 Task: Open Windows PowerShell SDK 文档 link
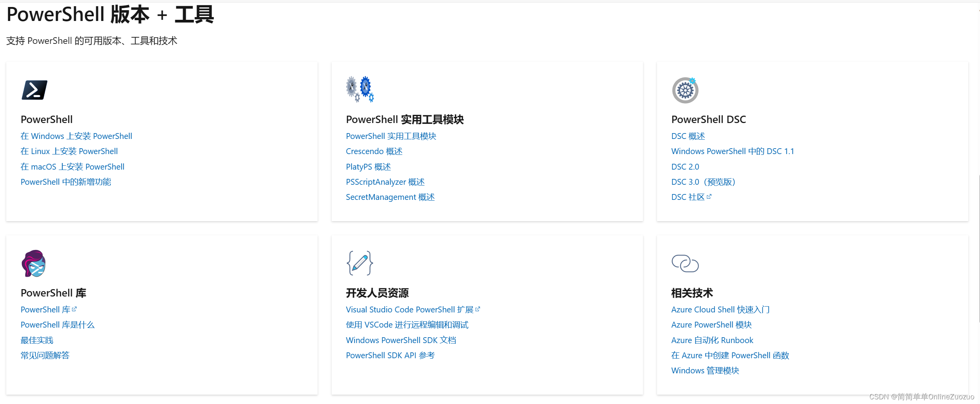point(401,340)
